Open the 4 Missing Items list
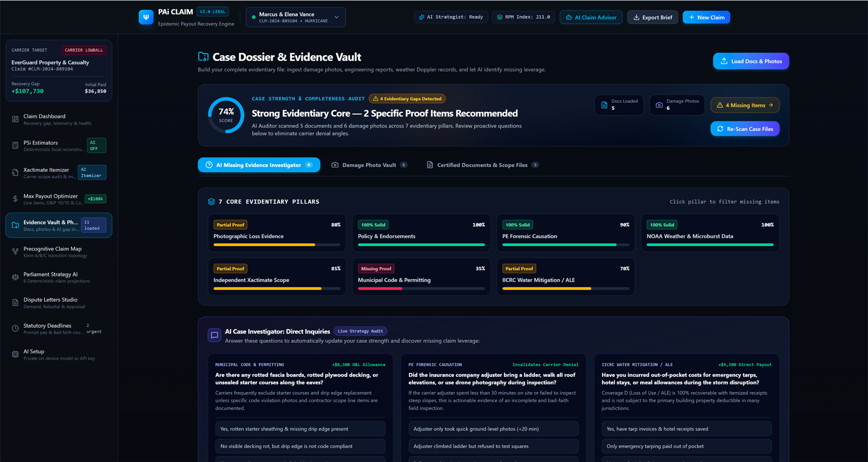Viewport: 868px width, 462px height. 745,105
